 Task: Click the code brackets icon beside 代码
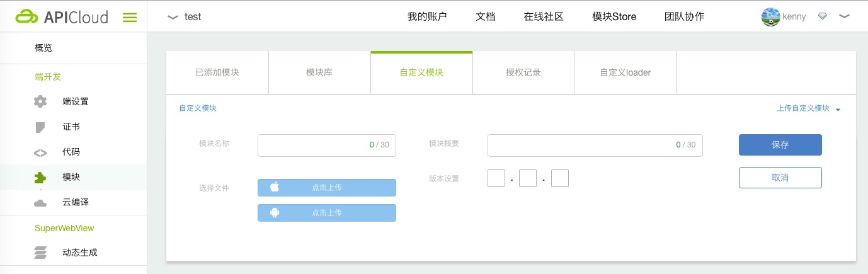click(40, 152)
